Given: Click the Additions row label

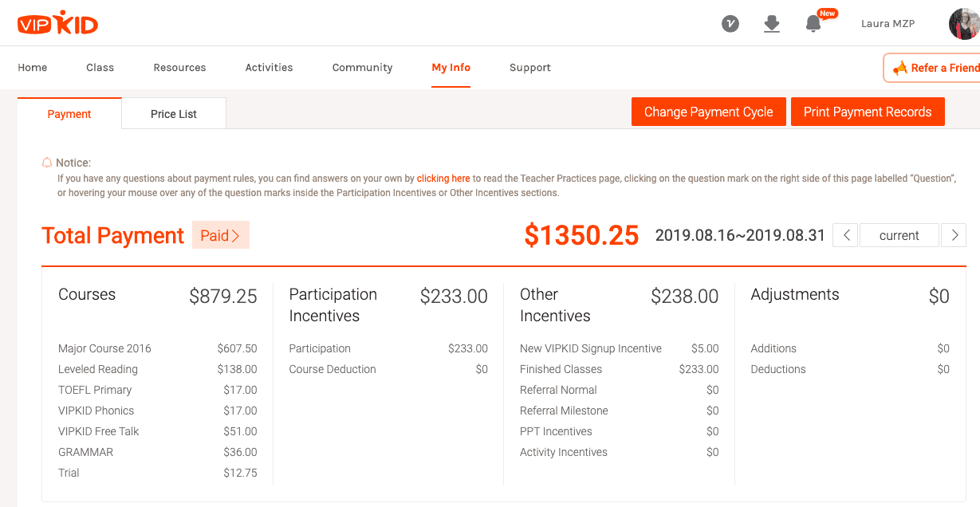Looking at the screenshot, I should (773, 348).
